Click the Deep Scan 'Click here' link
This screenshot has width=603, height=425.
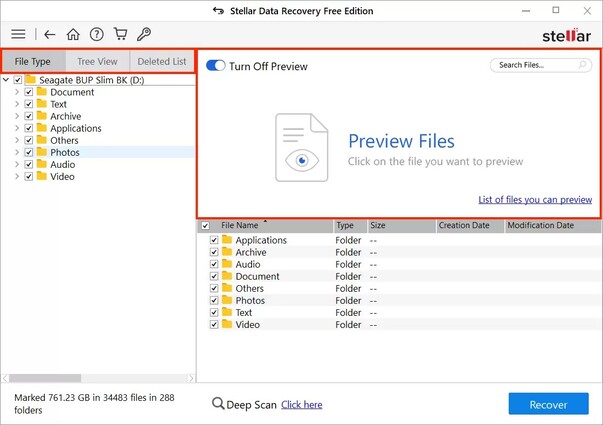pyautogui.click(x=302, y=405)
